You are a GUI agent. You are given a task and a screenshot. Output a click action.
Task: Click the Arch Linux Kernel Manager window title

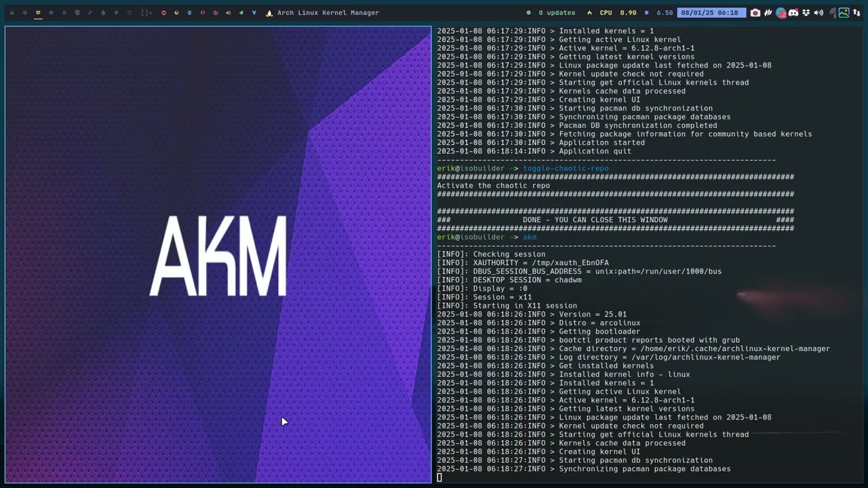[x=328, y=13]
